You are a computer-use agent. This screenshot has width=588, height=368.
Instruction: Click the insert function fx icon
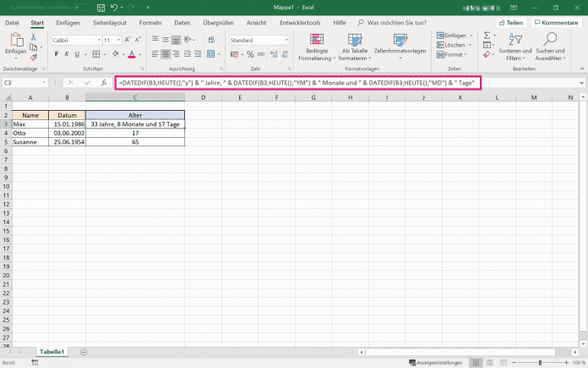point(104,83)
